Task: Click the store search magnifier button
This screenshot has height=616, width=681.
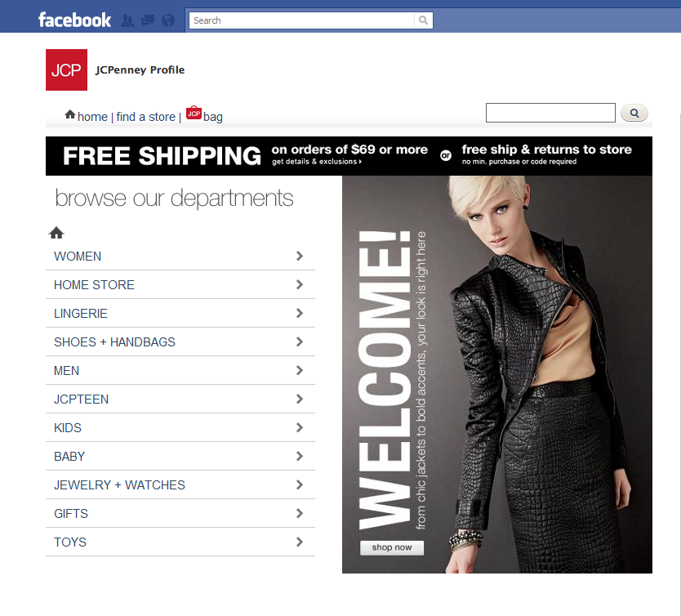Action: pyautogui.click(x=634, y=113)
